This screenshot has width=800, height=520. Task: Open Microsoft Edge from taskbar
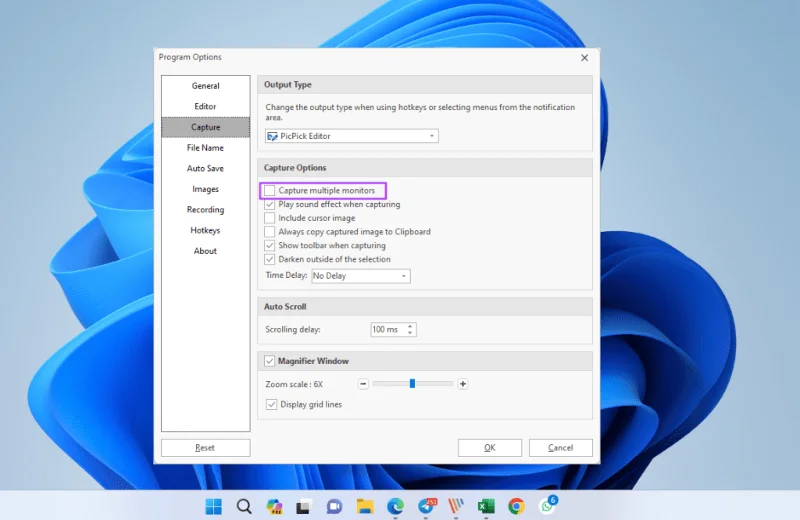point(395,506)
